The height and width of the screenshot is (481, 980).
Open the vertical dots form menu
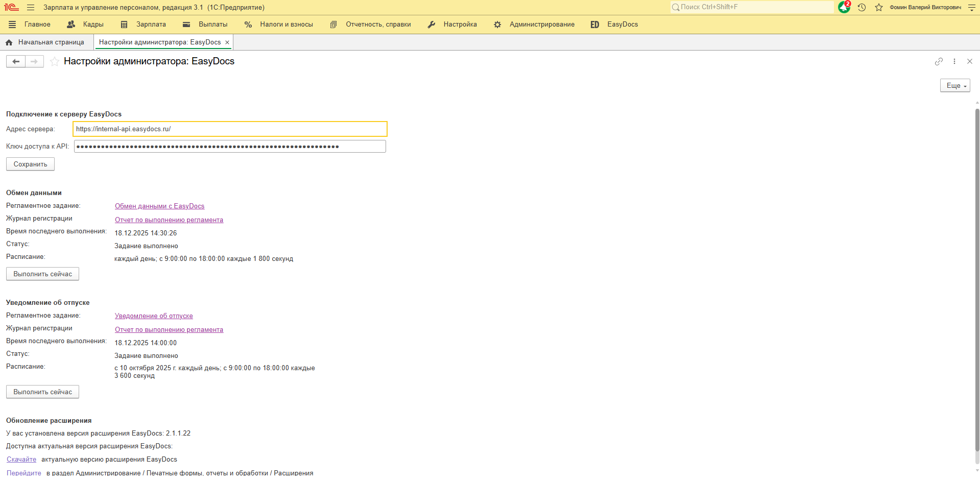[954, 61]
